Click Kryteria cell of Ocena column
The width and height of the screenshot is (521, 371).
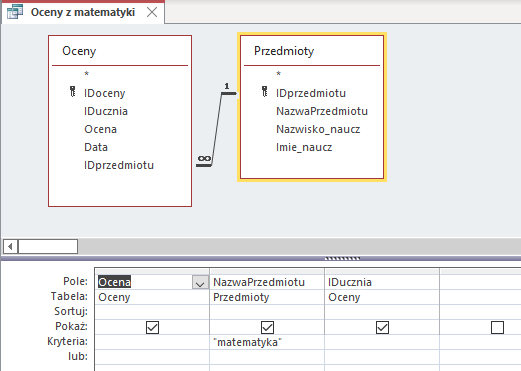coord(152,342)
